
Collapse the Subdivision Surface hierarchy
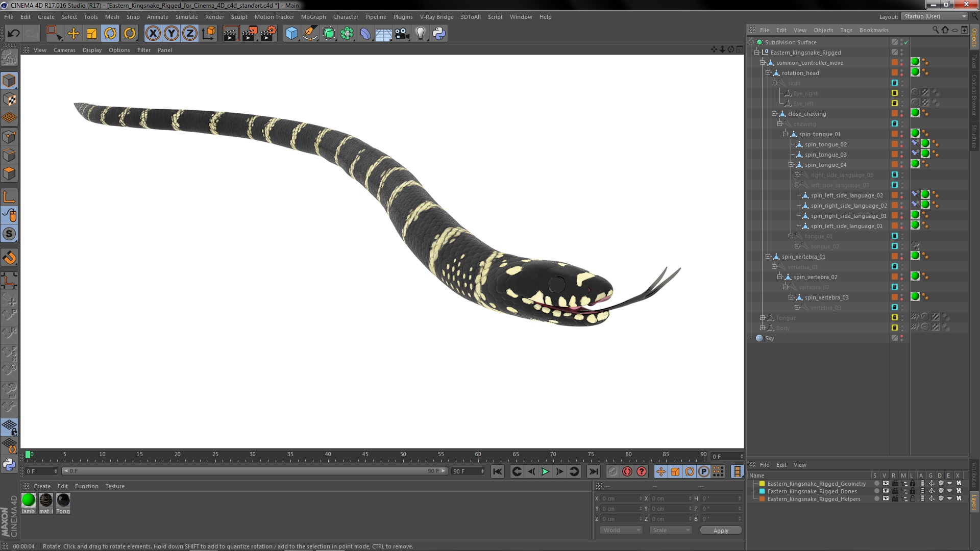tap(751, 42)
